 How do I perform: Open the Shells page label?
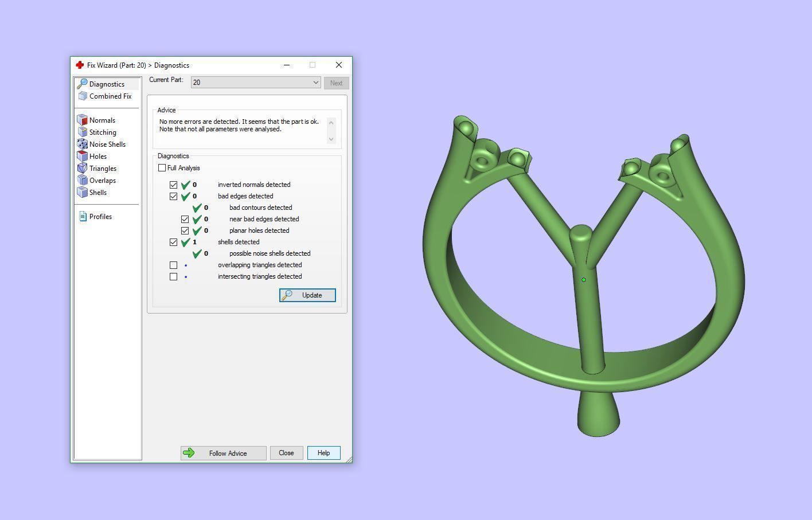[x=98, y=193]
